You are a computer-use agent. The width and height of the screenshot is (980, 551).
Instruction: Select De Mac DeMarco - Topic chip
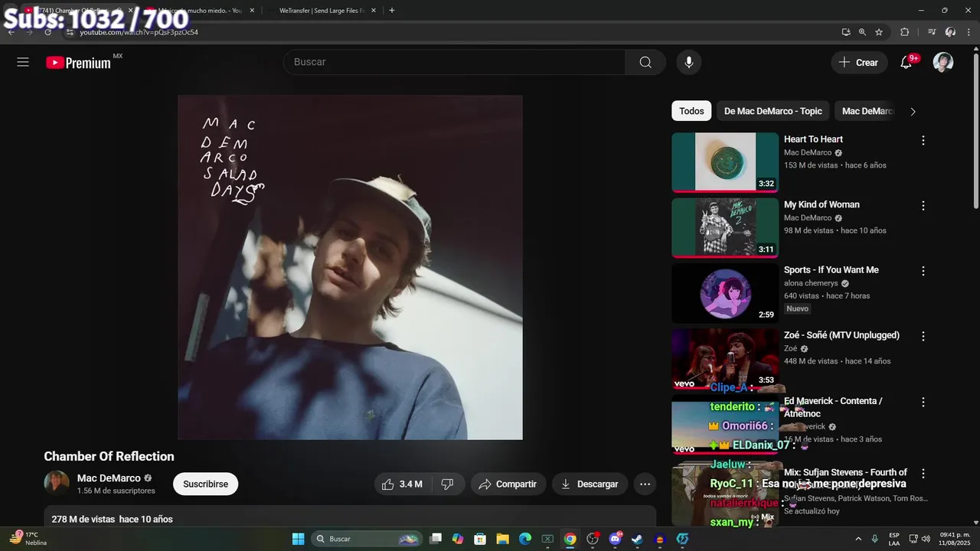[x=773, y=111]
